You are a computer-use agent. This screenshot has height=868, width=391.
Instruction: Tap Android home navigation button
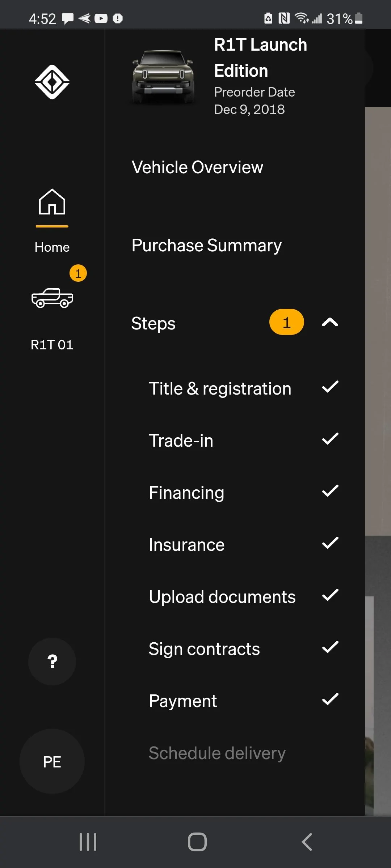point(197,842)
